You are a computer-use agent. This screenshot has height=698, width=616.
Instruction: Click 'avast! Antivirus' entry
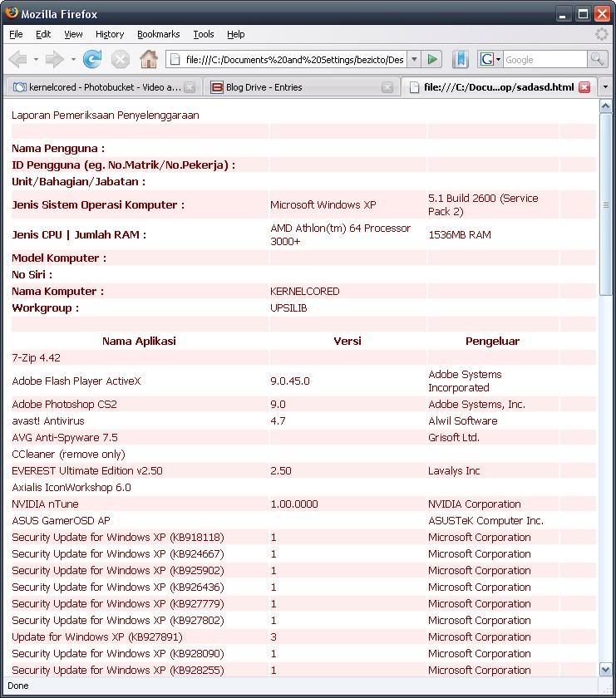[x=47, y=421]
